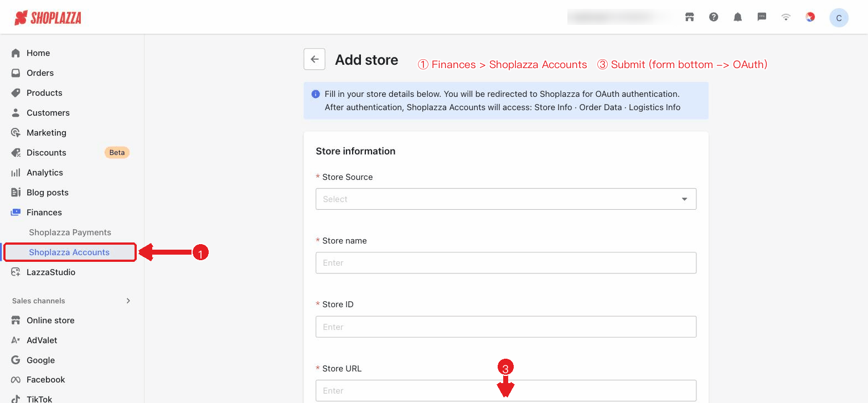Click the Discounts icon in sidebar
The width and height of the screenshot is (868, 403).
[15, 153]
